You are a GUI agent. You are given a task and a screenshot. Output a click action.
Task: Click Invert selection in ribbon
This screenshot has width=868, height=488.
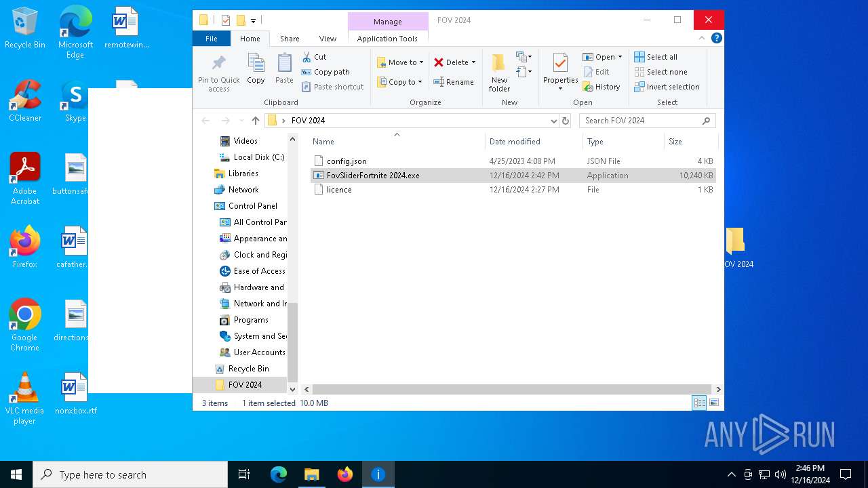(x=667, y=87)
